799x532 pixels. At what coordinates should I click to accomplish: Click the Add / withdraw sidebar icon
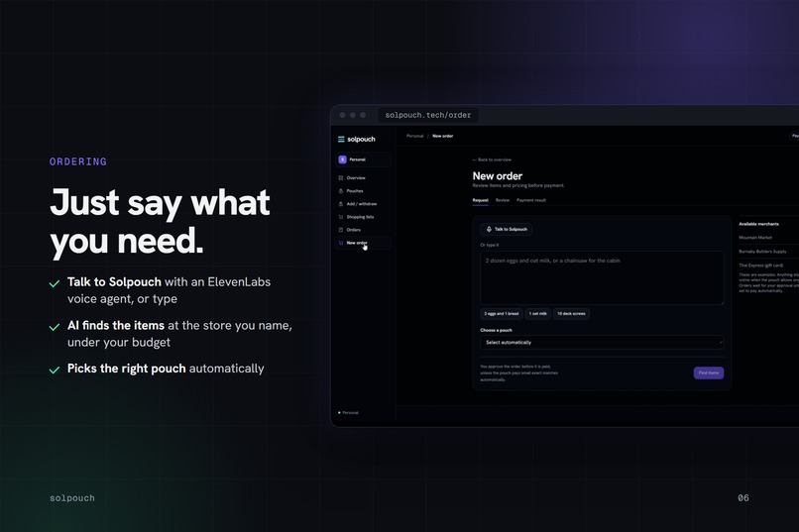[x=340, y=204]
